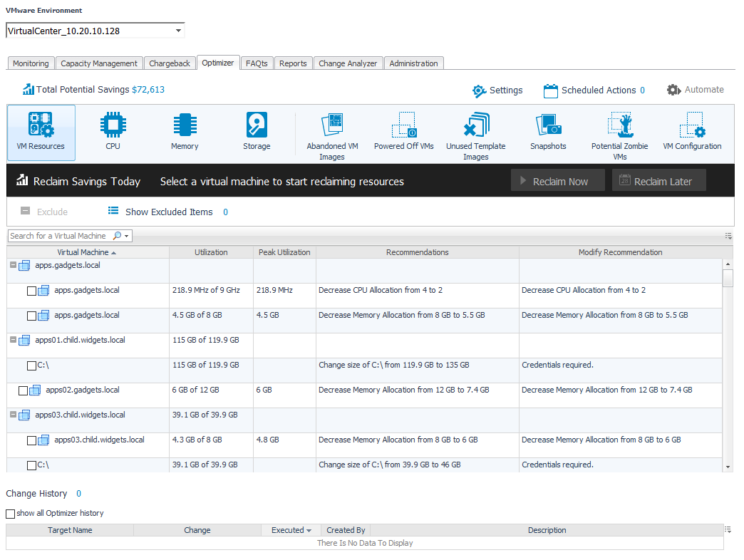The height and width of the screenshot is (560, 744).
Task: Show Powered Off VMs
Action: click(404, 133)
